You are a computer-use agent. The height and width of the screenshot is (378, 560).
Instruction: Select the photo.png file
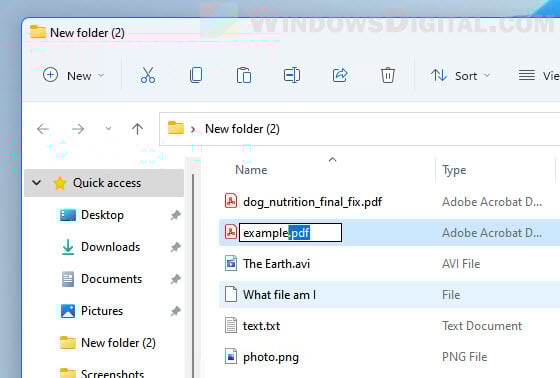(271, 357)
